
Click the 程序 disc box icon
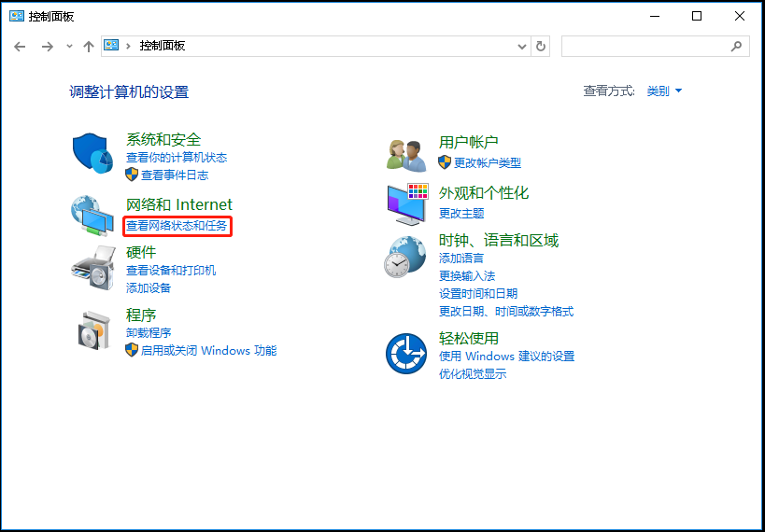coord(93,329)
